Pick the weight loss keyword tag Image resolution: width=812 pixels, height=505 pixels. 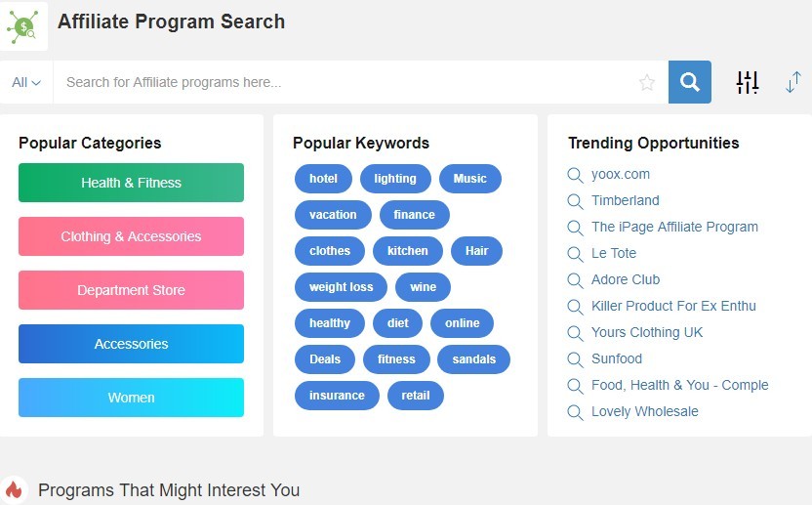(341, 287)
